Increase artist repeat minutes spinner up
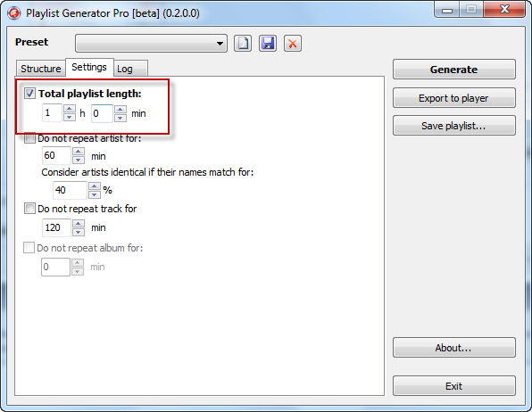532x412 pixels. tap(79, 152)
